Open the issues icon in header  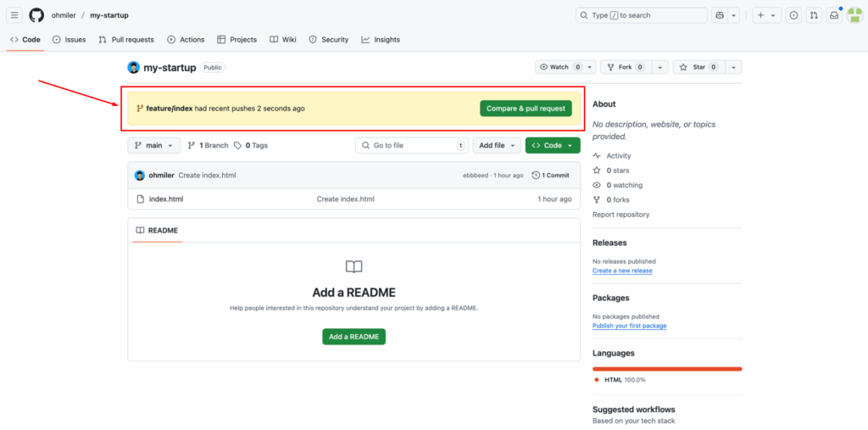pyautogui.click(x=793, y=15)
